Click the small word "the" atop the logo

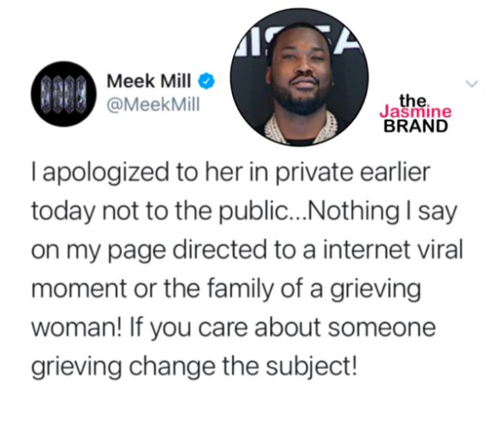(x=413, y=101)
